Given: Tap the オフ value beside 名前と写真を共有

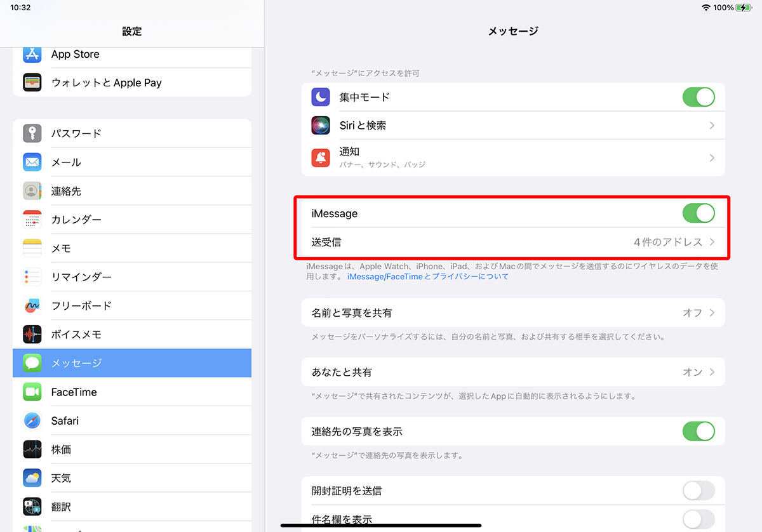Looking at the screenshot, I should 692,313.
